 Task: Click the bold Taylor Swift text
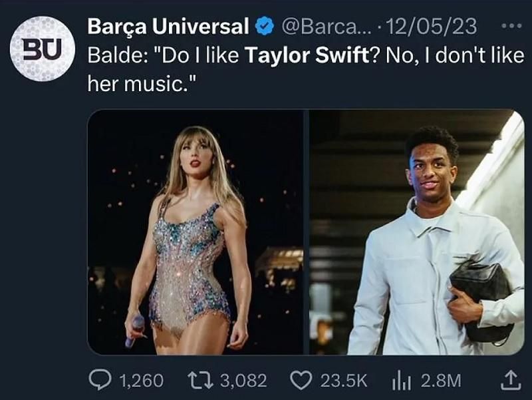point(307,55)
